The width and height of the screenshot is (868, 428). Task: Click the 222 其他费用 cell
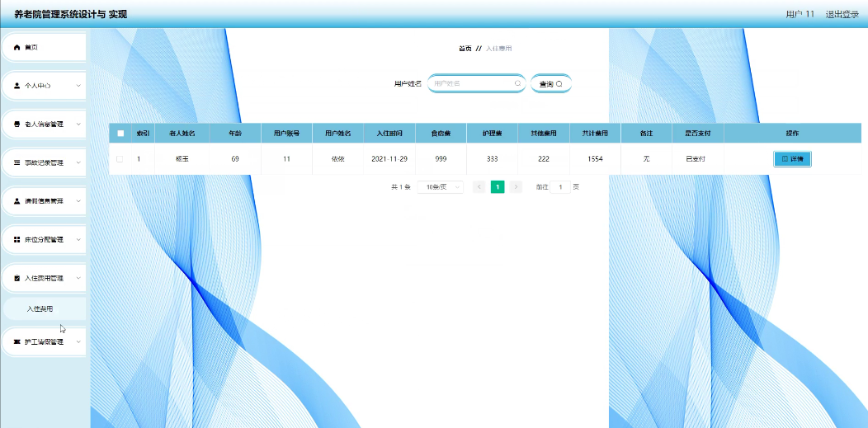(544, 158)
